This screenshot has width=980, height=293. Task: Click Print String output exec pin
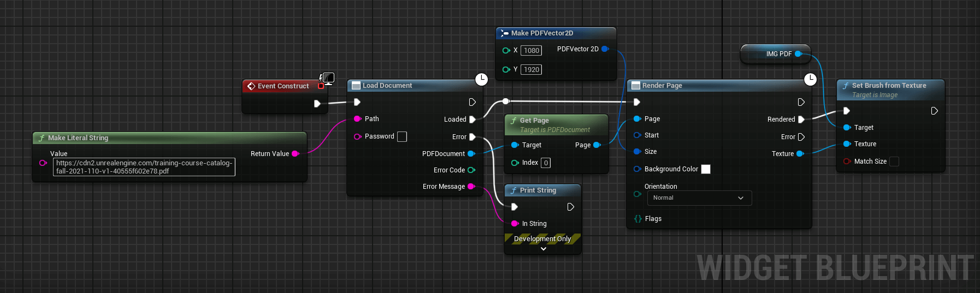570,207
